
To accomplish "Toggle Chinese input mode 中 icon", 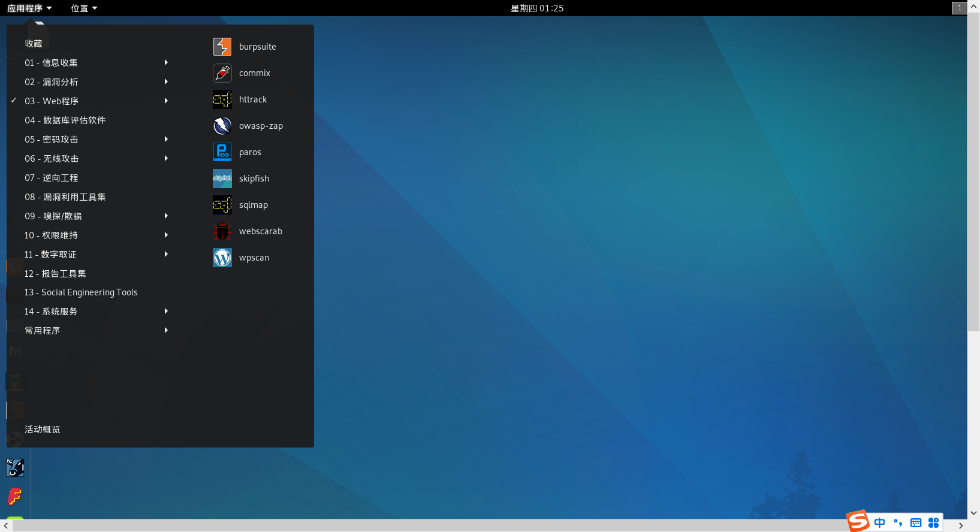I will (879, 522).
